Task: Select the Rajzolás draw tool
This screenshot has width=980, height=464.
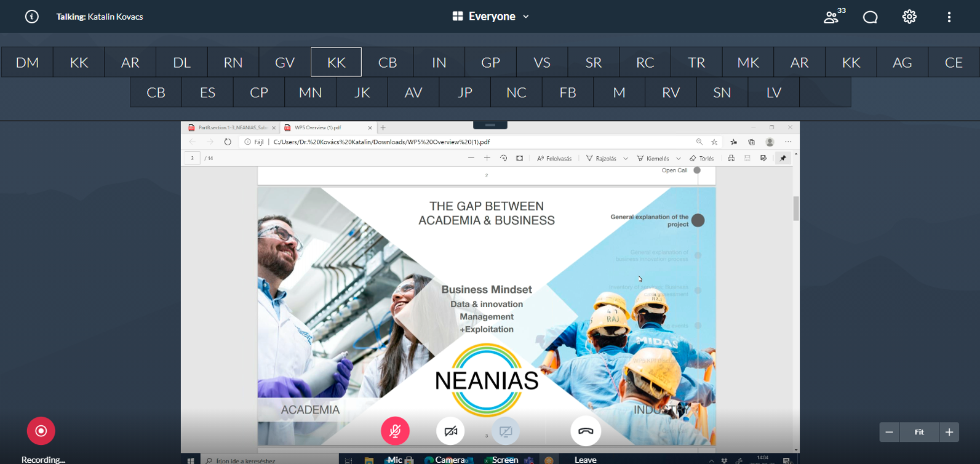Action: tap(602, 158)
